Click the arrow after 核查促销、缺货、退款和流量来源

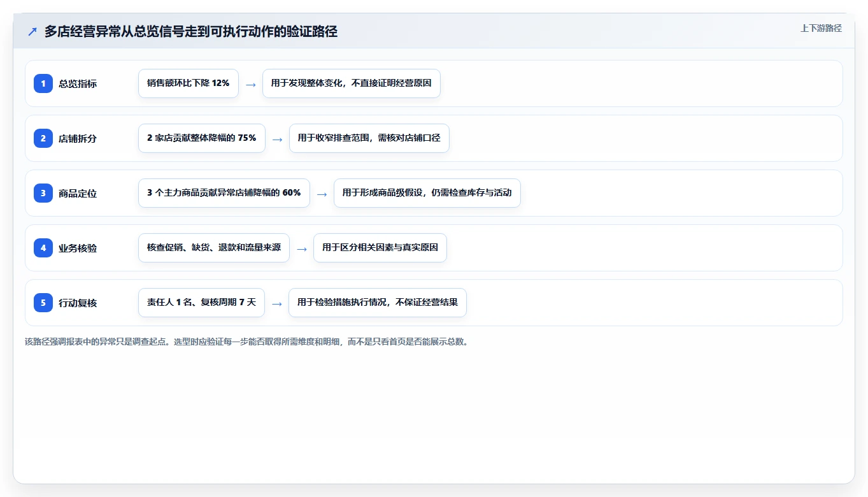pyautogui.click(x=302, y=248)
